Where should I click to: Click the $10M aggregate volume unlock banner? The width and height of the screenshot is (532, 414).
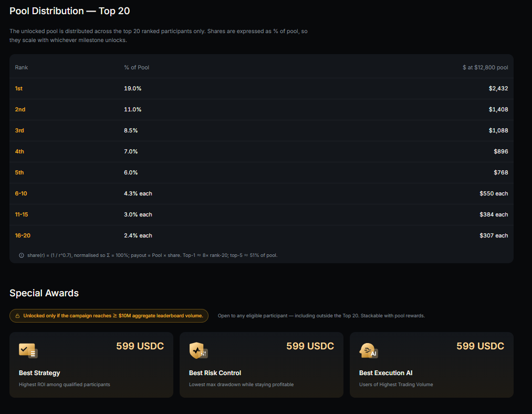pyautogui.click(x=109, y=316)
